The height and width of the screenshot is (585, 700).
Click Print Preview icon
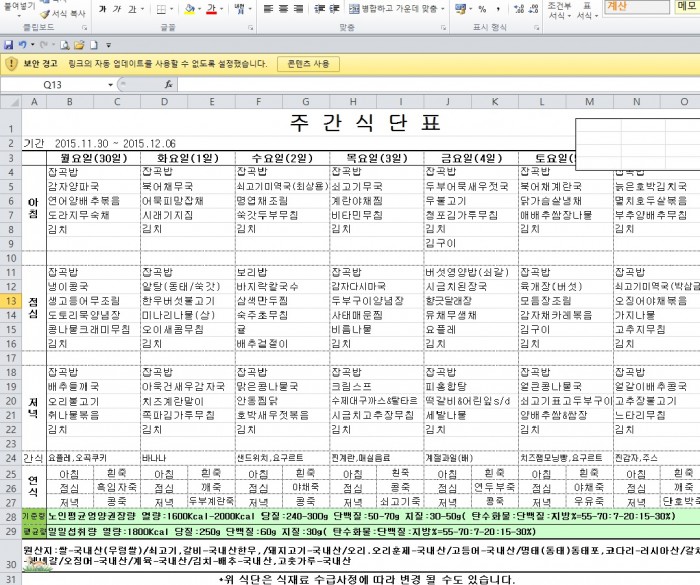point(65,45)
